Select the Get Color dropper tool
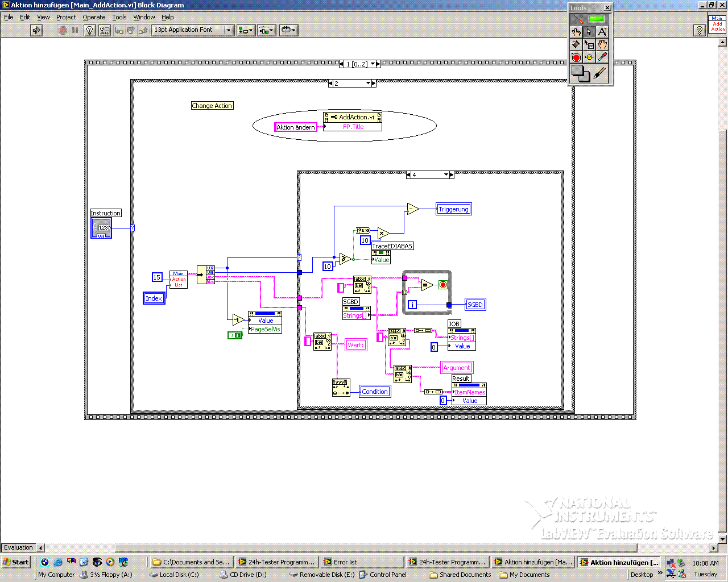Image resolution: width=728 pixels, height=582 pixels. point(602,57)
